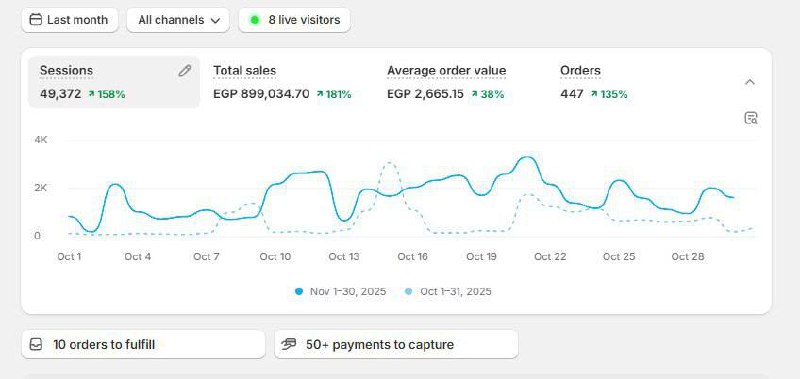
Task: Select the Total sales metric
Action: 244,70
